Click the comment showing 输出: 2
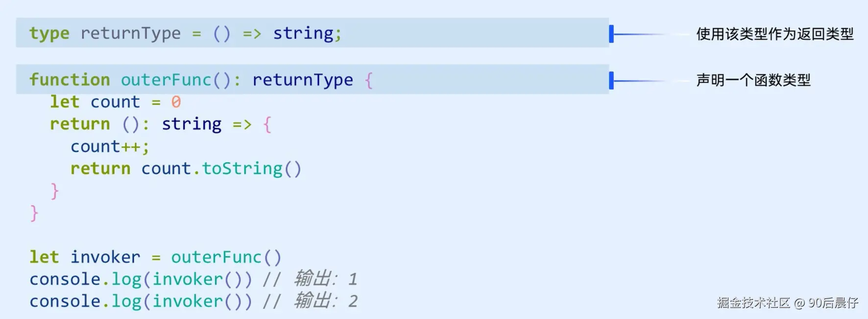This screenshot has width=868, height=319. click(x=310, y=301)
